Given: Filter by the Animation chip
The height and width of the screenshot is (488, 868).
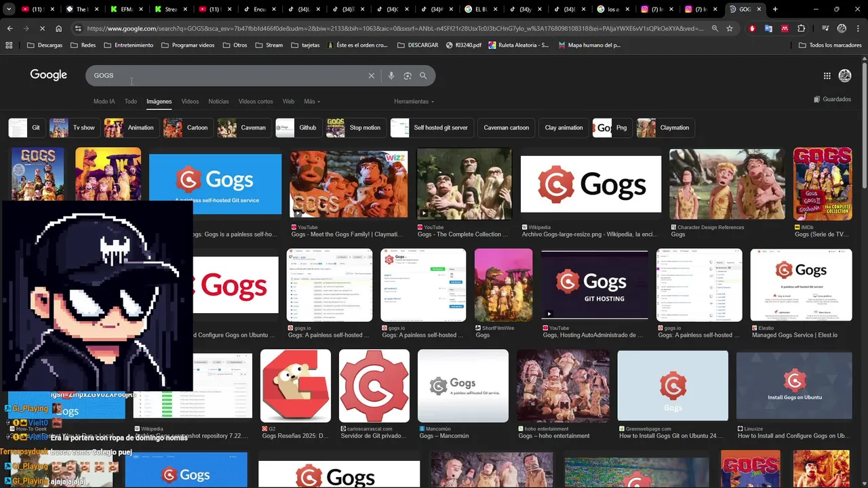Looking at the screenshot, I should pos(132,127).
